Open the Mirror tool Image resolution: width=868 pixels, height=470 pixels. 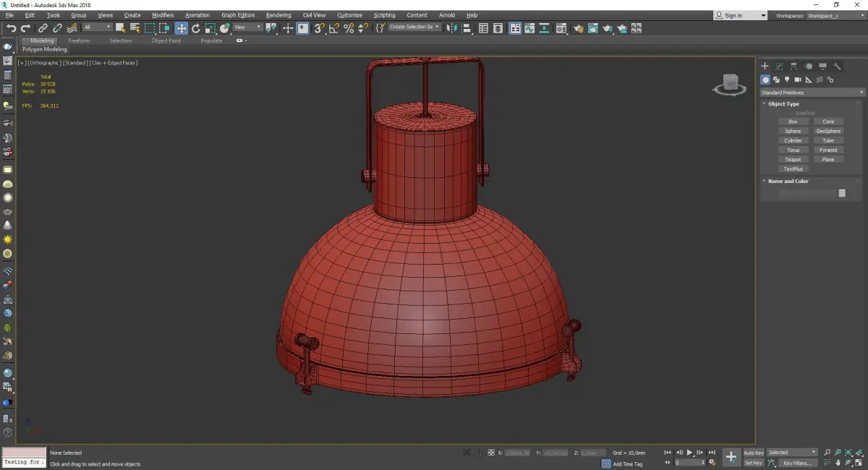[x=452, y=28]
